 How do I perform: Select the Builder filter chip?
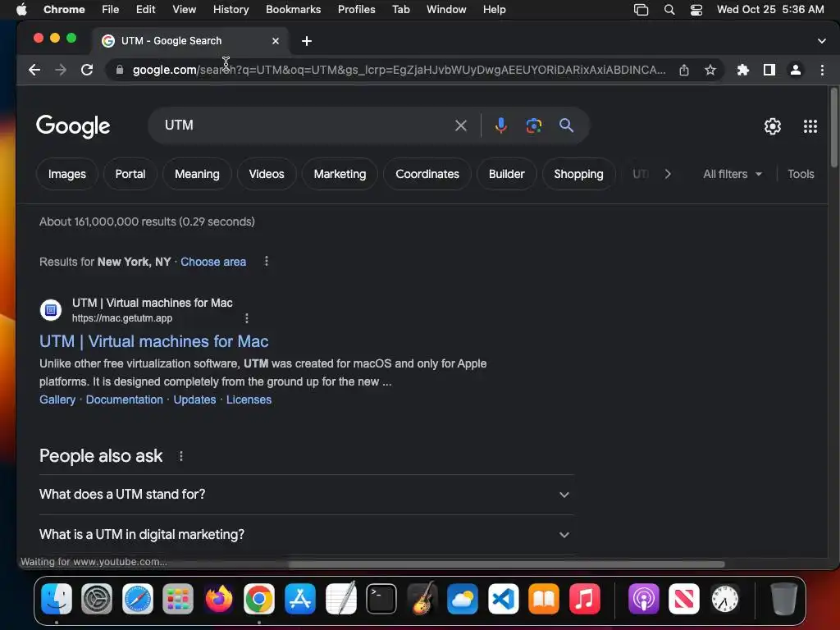506,174
